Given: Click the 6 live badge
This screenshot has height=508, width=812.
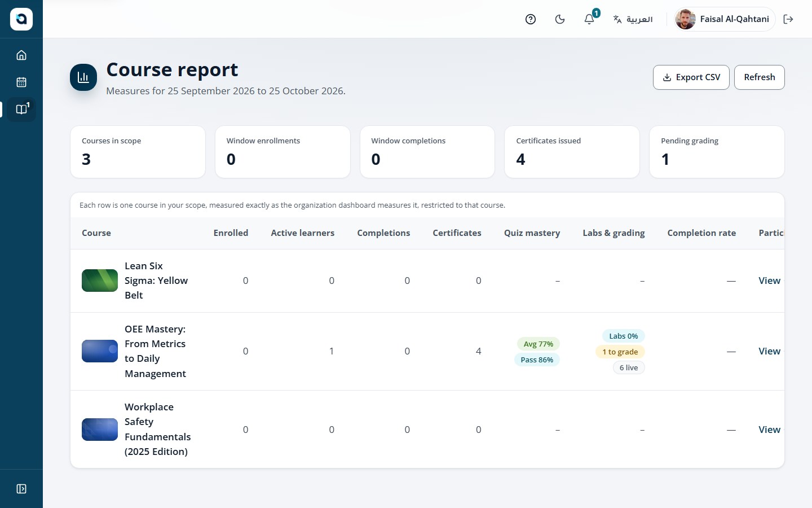Looking at the screenshot, I should pyautogui.click(x=629, y=367).
